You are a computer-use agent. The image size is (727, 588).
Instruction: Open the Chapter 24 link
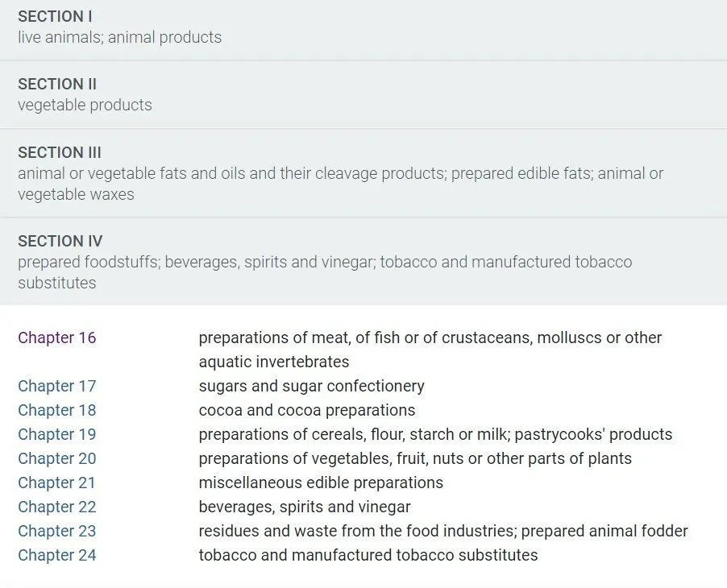coord(57,555)
